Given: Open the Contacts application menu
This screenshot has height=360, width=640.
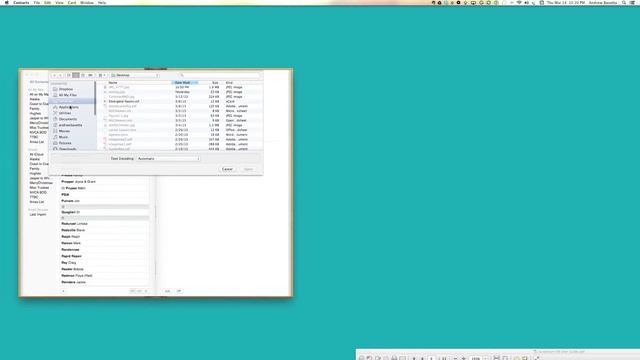Looking at the screenshot, I should click(x=21, y=2).
